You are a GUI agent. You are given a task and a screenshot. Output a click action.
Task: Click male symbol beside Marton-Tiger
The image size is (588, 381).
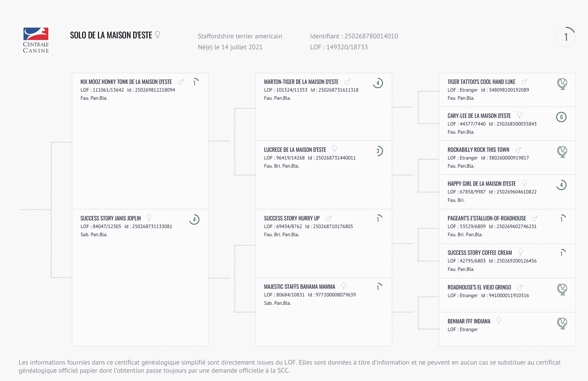tap(347, 82)
